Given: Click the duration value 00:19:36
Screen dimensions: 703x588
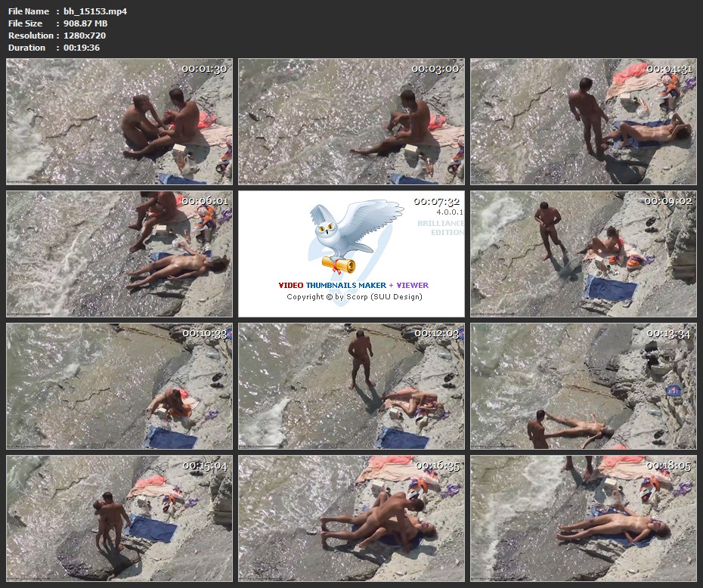Looking at the screenshot, I should 82,48.
